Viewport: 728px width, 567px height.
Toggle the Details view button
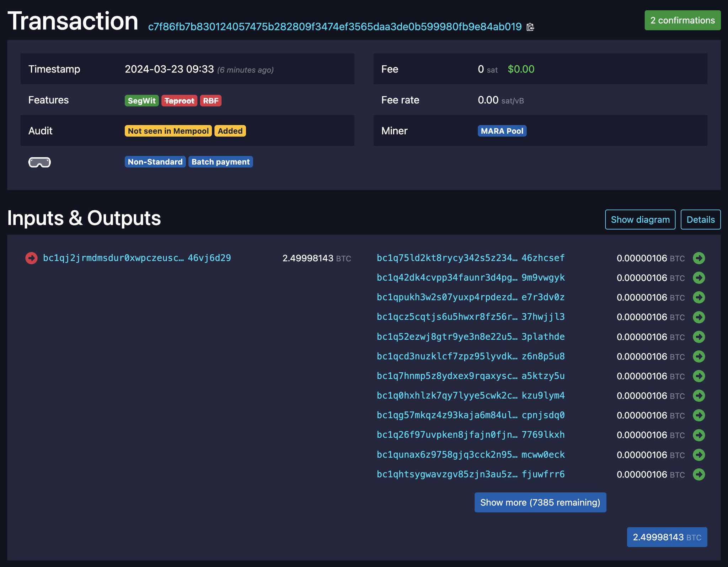700,220
